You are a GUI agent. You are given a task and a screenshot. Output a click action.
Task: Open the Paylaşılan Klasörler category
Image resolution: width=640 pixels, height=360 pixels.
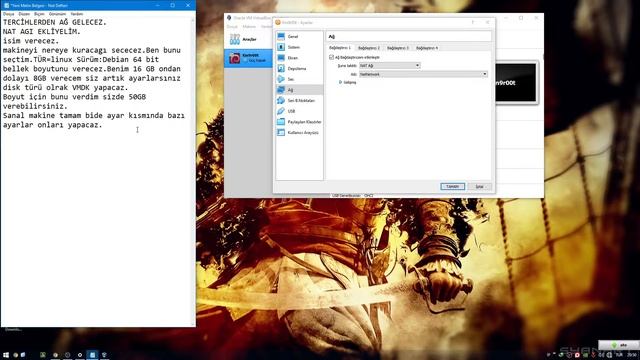click(x=299, y=122)
